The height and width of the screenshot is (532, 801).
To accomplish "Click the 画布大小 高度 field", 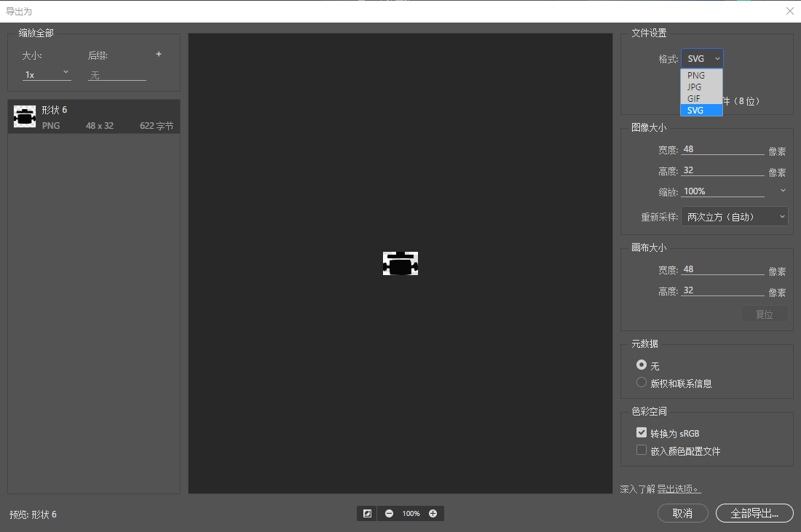I will point(723,290).
